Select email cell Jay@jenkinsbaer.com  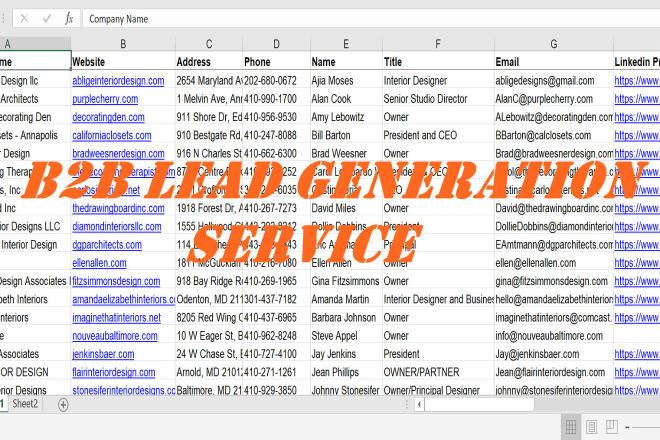[x=554, y=354]
